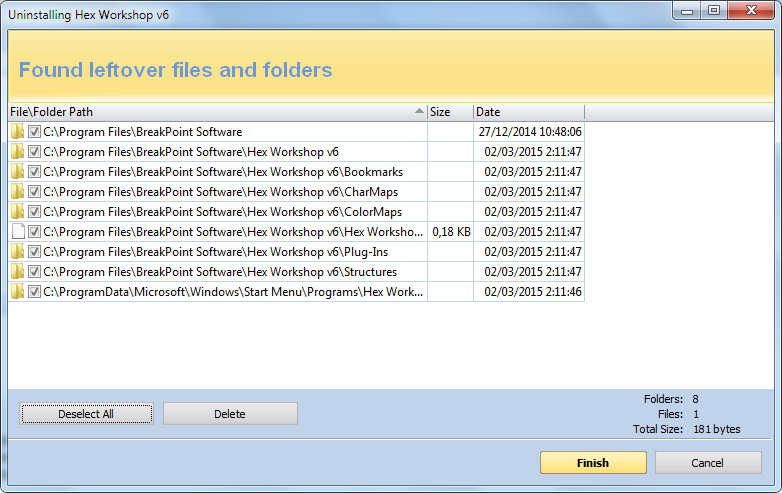The image size is (782, 493).
Task: Click the date 02/03/2015 2:11:46
Action: click(533, 292)
